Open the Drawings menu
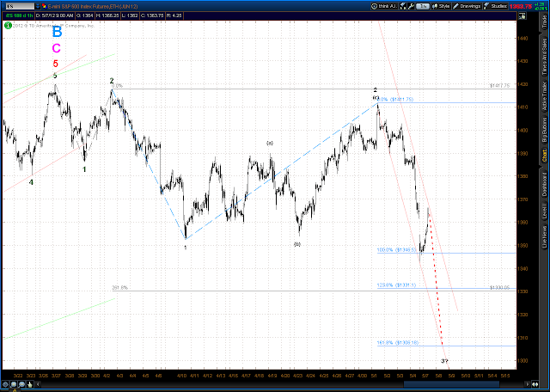 coord(467,6)
